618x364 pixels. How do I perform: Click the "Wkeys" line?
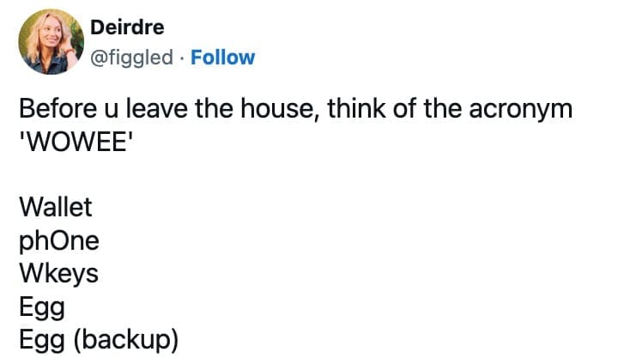tap(58, 274)
